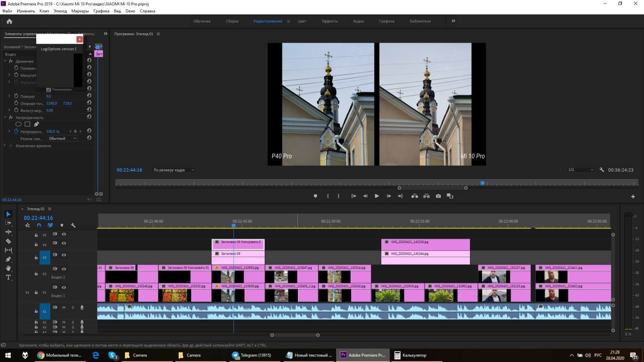Collapse the Непрозрачность effect group
Viewport: 644px width, 362px height.
coord(5,117)
